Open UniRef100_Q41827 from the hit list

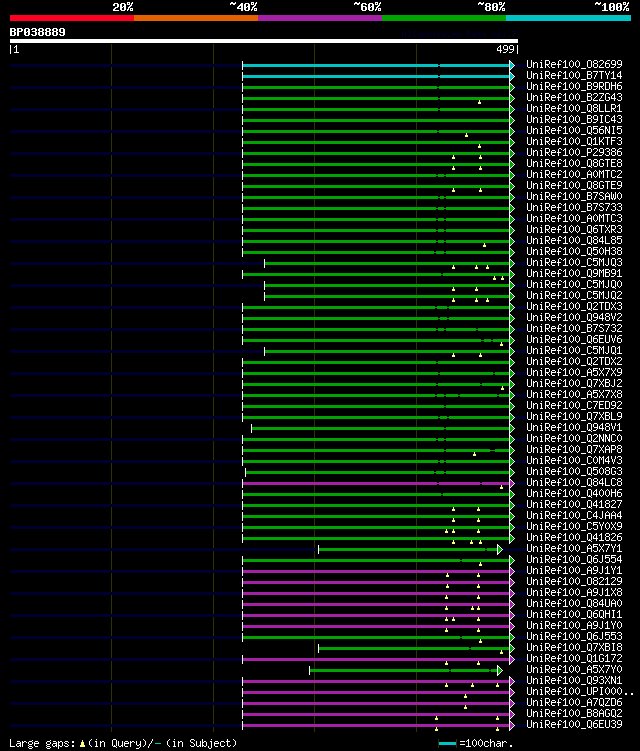point(574,505)
